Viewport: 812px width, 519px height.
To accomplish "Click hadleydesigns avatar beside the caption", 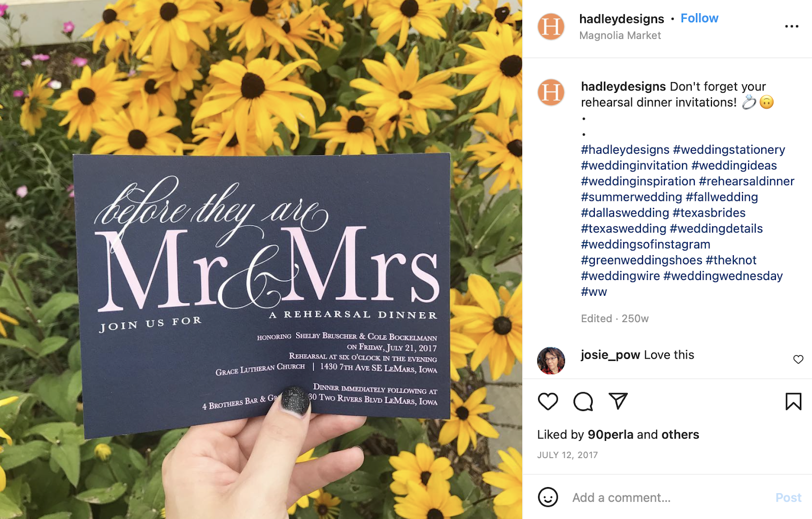I will 551,92.
